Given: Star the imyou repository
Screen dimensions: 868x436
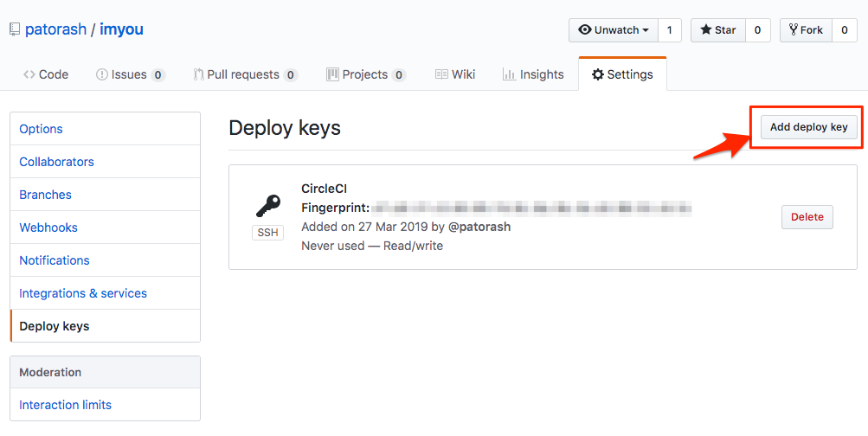Looking at the screenshot, I should 717,30.
